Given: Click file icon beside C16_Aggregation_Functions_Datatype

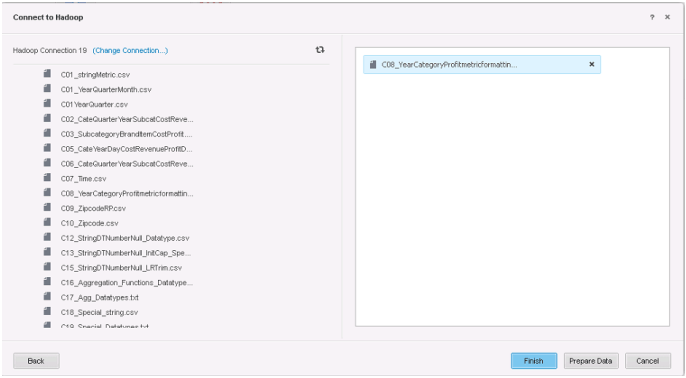Looking at the screenshot, I should 47,282.
